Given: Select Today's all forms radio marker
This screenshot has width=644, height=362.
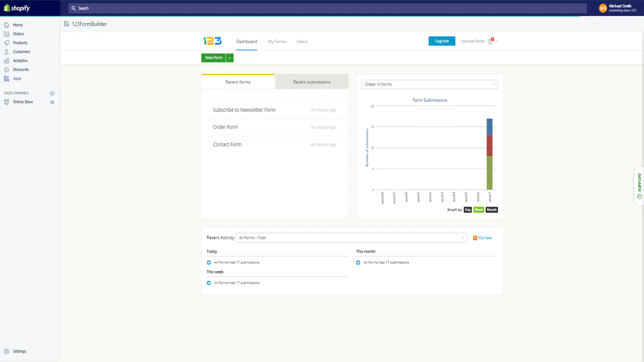Looking at the screenshot, I should (208, 263).
